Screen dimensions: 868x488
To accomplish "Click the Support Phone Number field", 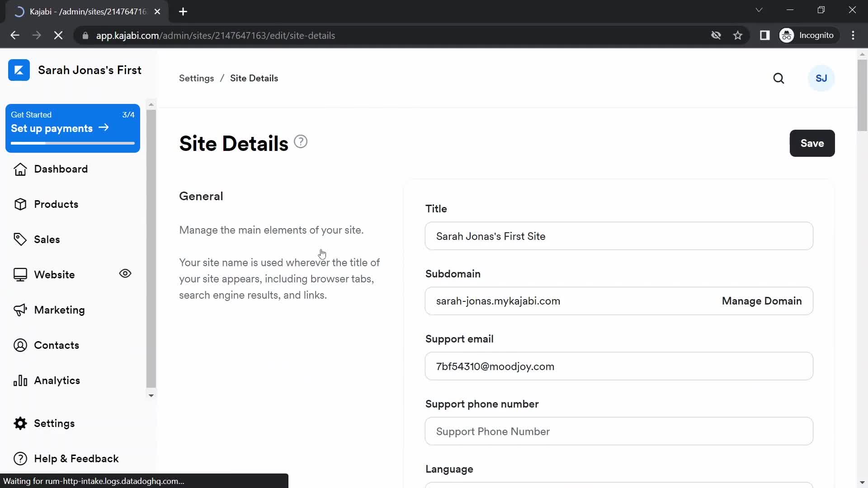I will coord(619,431).
